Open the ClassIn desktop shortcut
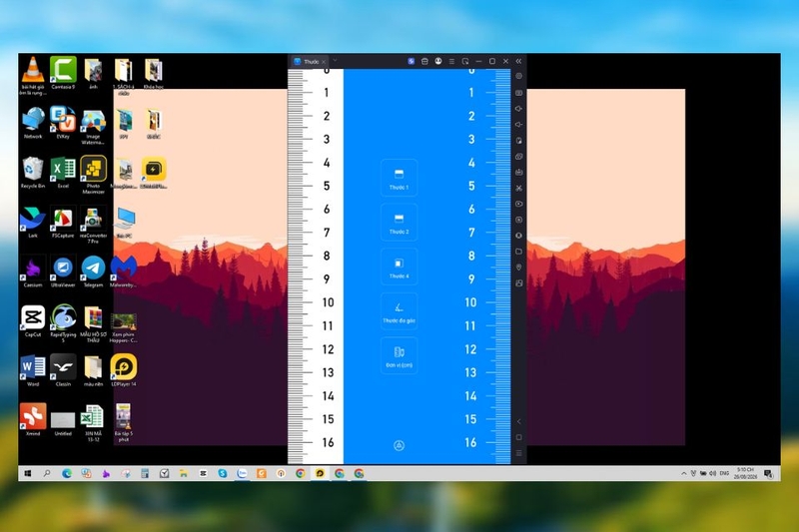 click(x=63, y=370)
